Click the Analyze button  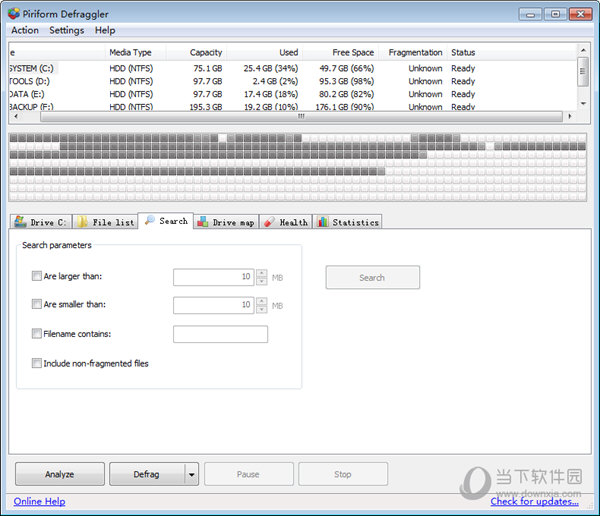[x=60, y=474]
